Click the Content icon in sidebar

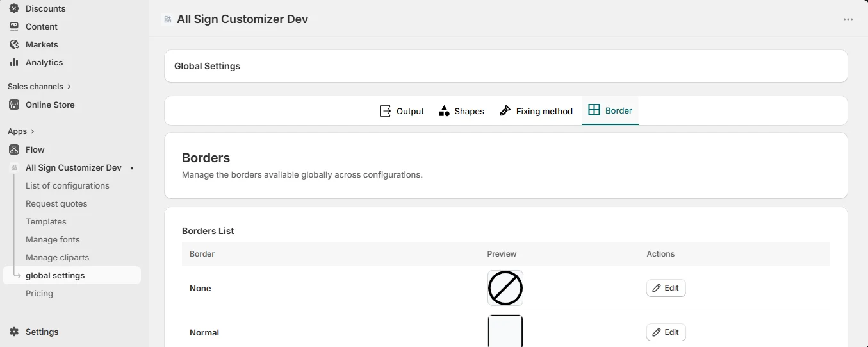pos(14,26)
